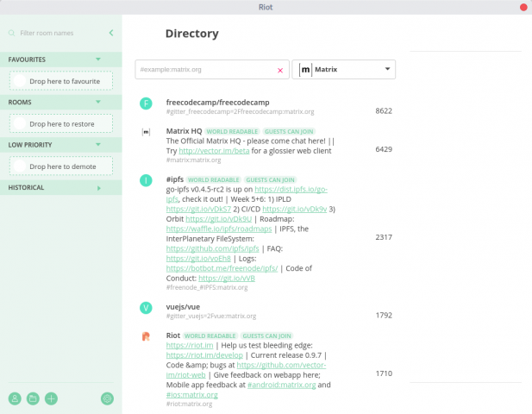The width and height of the screenshot is (532, 414).
Task: Open the riot.im/develop link
Action: pos(204,355)
